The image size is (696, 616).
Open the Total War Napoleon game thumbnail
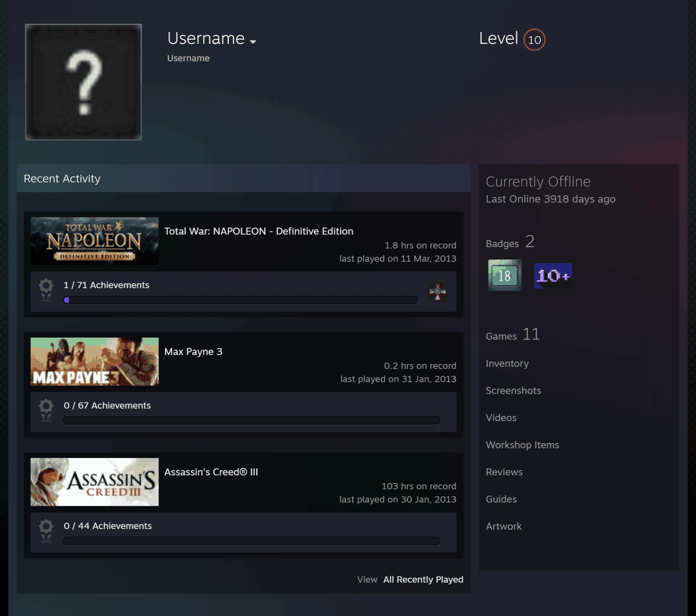coord(95,241)
